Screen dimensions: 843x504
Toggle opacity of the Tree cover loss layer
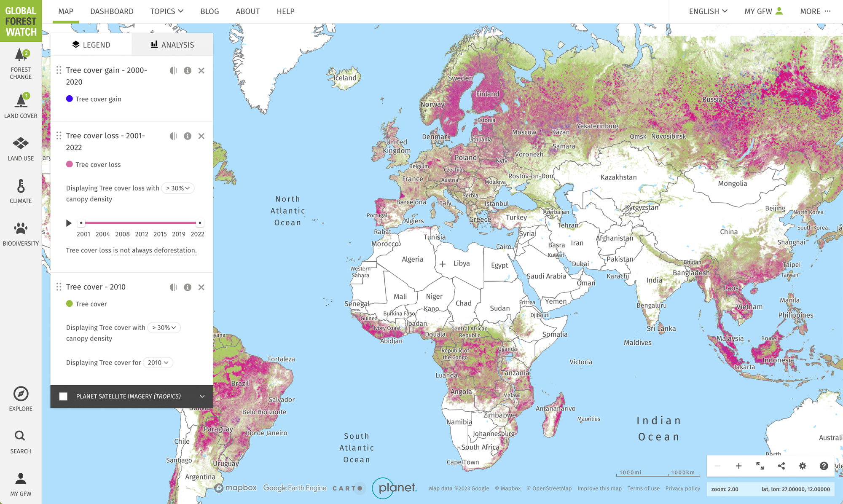[x=173, y=136]
